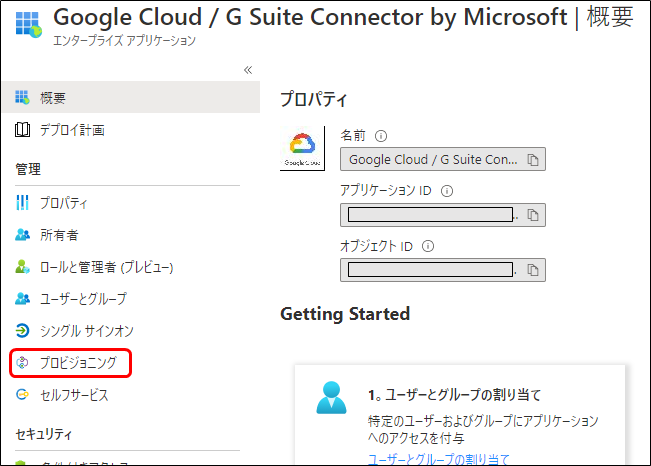Copy the Object ID value
This screenshot has height=466, width=651.
pos(534,270)
